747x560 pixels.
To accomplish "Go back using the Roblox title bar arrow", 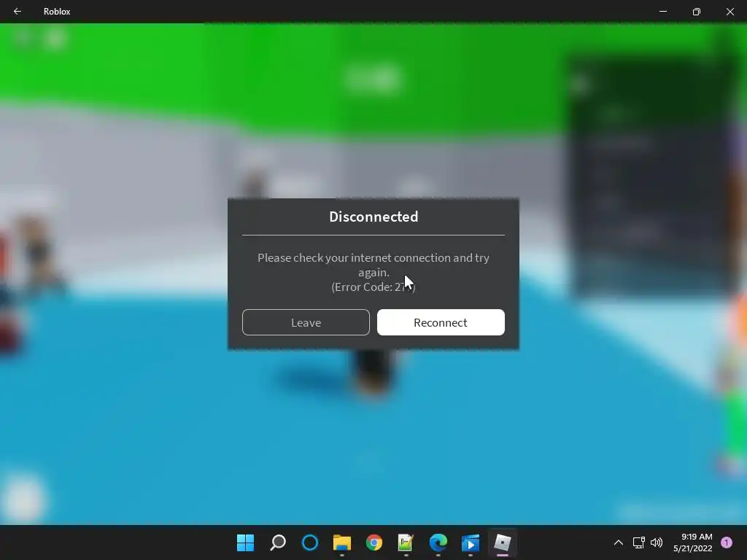I will (x=18, y=12).
